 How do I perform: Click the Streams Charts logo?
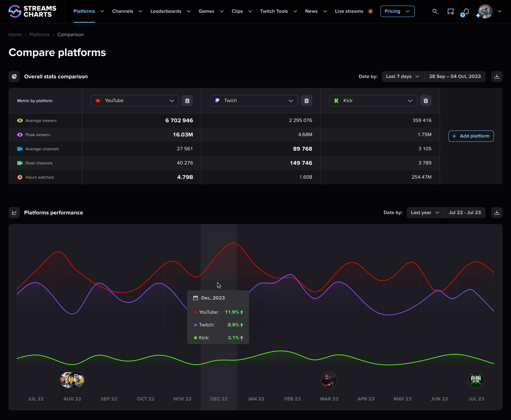point(32,11)
